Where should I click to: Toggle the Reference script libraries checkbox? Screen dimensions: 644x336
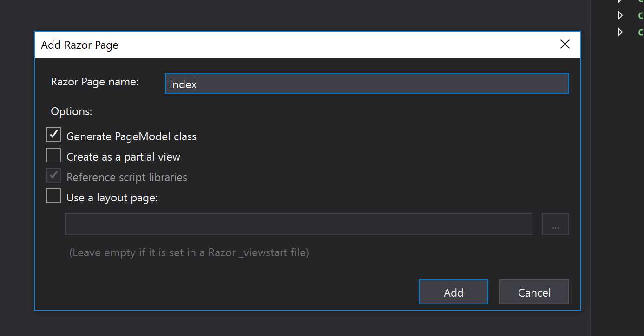pyautogui.click(x=53, y=175)
